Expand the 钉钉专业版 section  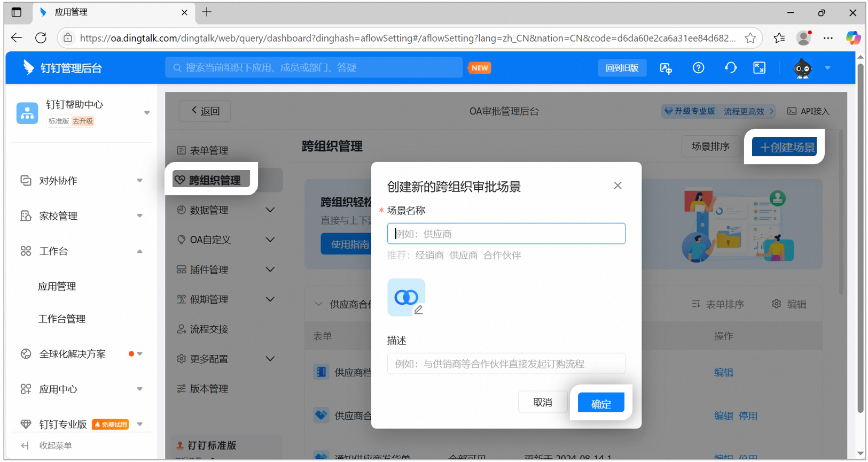(81, 425)
